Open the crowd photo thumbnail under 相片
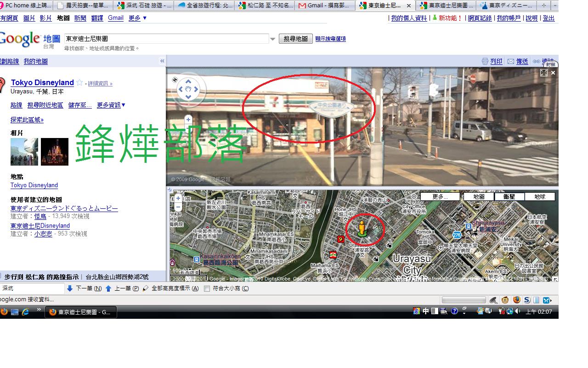Viewport: 588px width, 368px height. click(24, 151)
